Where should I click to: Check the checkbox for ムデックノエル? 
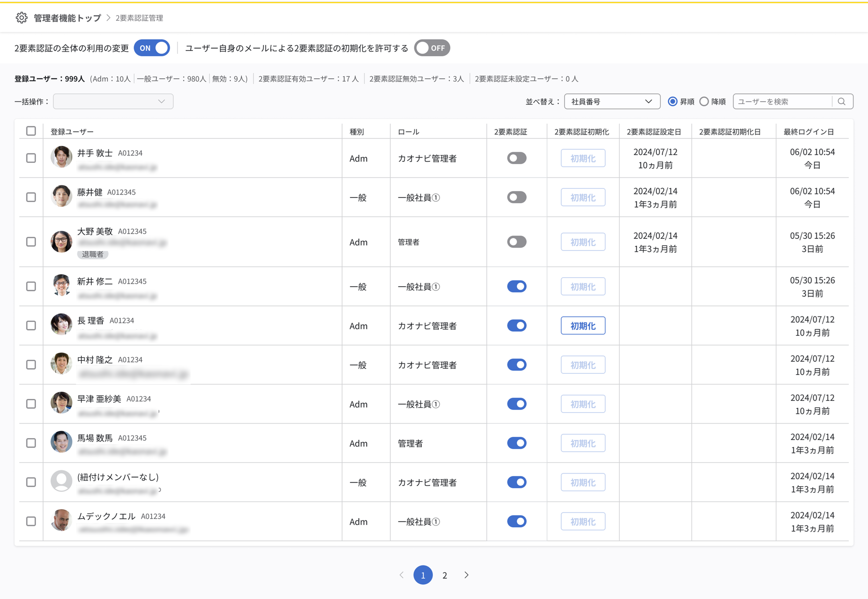point(31,521)
